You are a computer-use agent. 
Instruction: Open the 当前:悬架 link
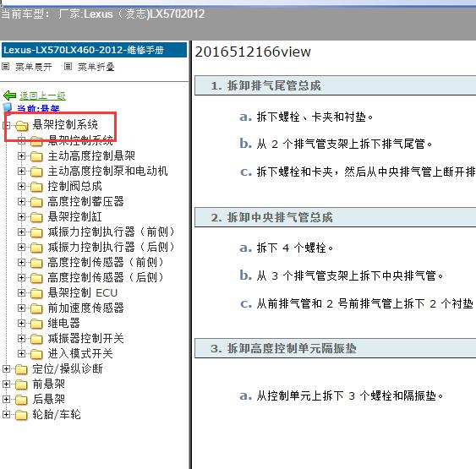[38, 108]
